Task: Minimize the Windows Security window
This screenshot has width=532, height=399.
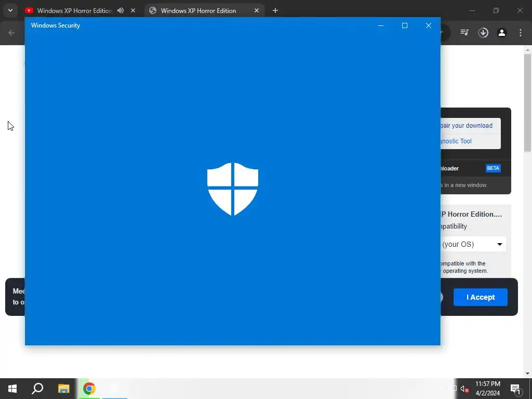Action: [x=381, y=25]
